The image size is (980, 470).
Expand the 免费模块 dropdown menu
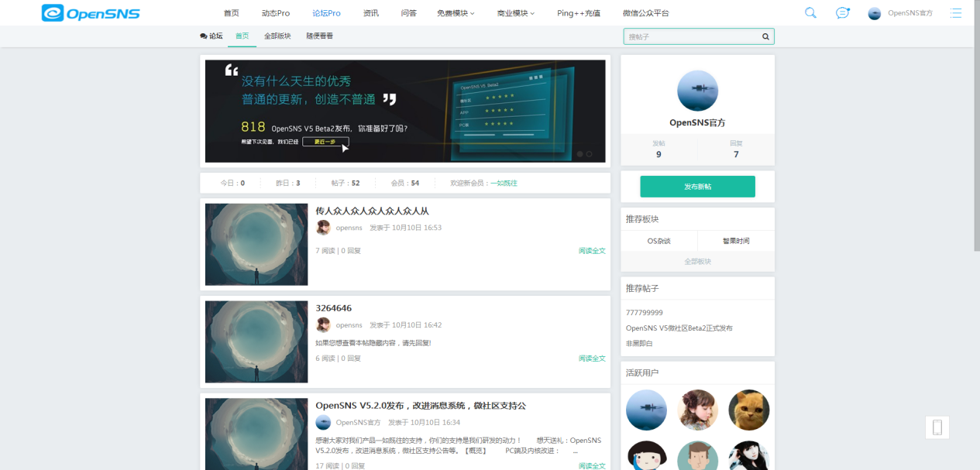pyautogui.click(x=456, y=13)
